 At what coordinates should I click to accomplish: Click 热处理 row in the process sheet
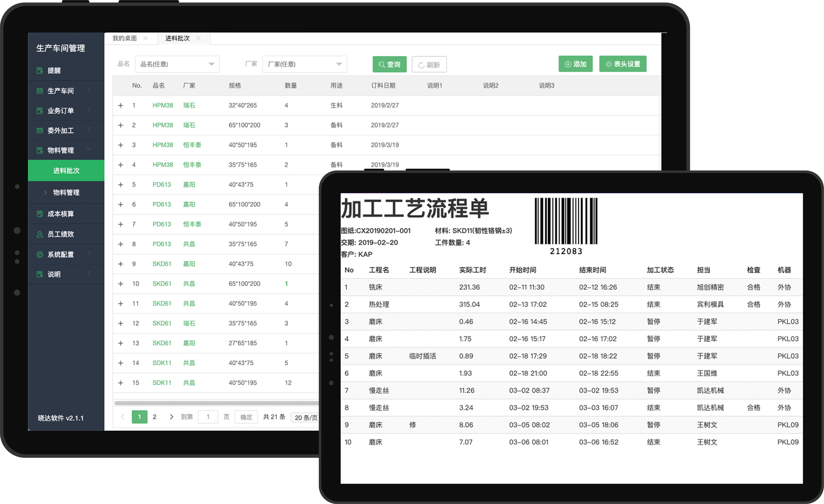[571, 304]
